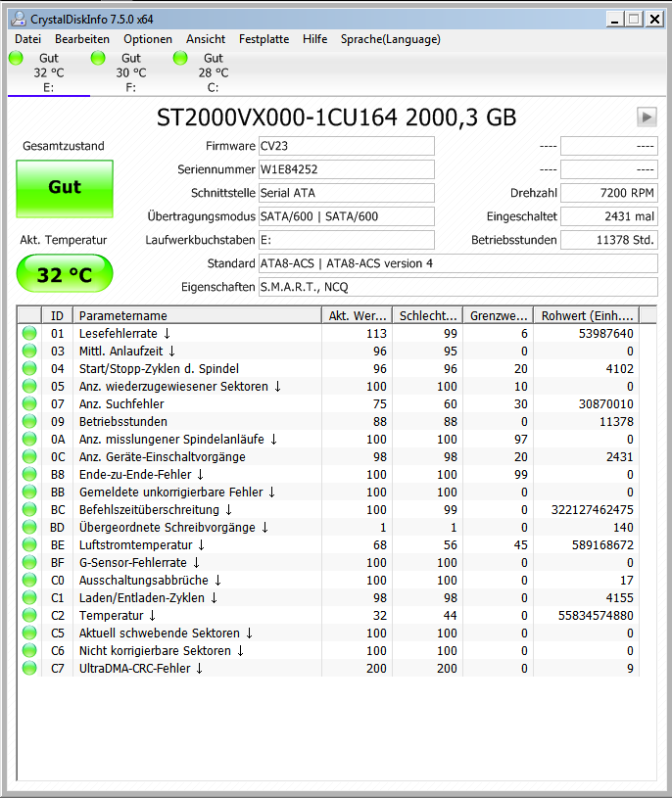Click the Firmware field showing CV23
The image size is (672, 798).
tap(347, 146)
